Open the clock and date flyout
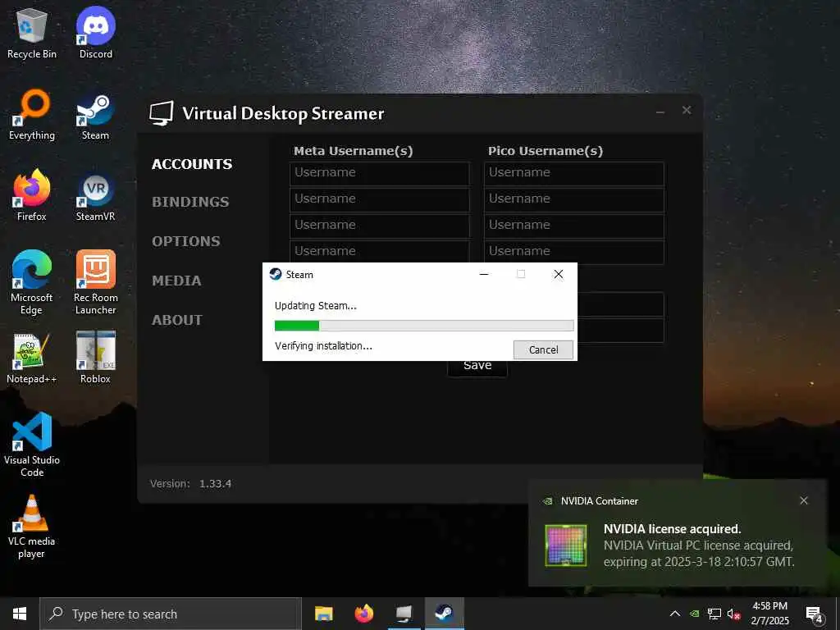 pos(769,614)
